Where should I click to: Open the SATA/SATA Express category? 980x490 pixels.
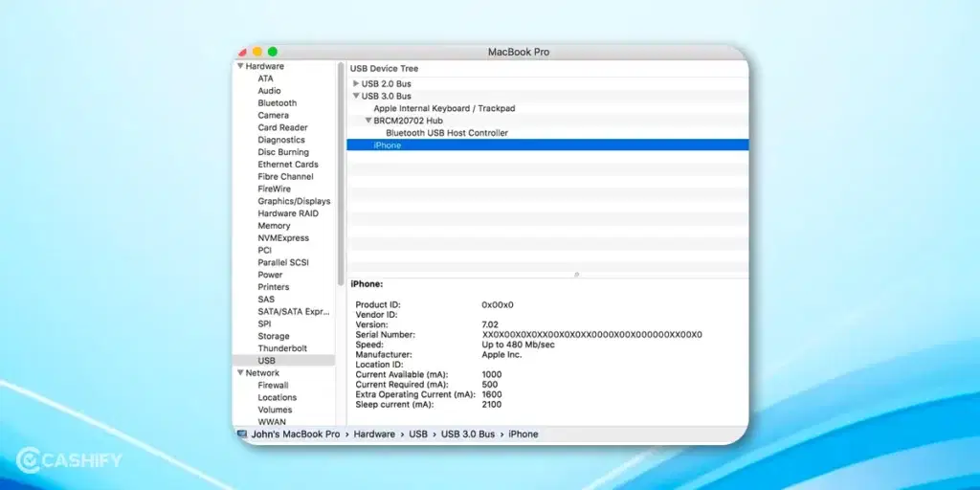click(294, 311)
